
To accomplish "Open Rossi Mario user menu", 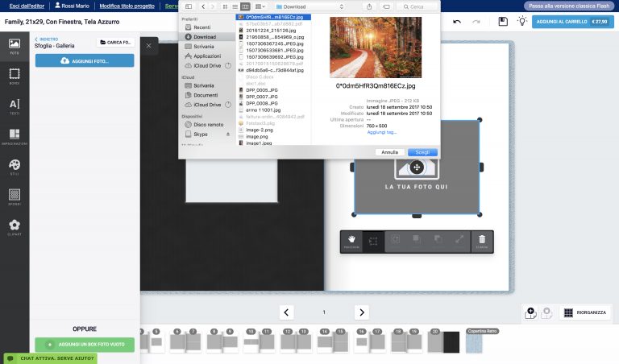I will pos(72,6).
